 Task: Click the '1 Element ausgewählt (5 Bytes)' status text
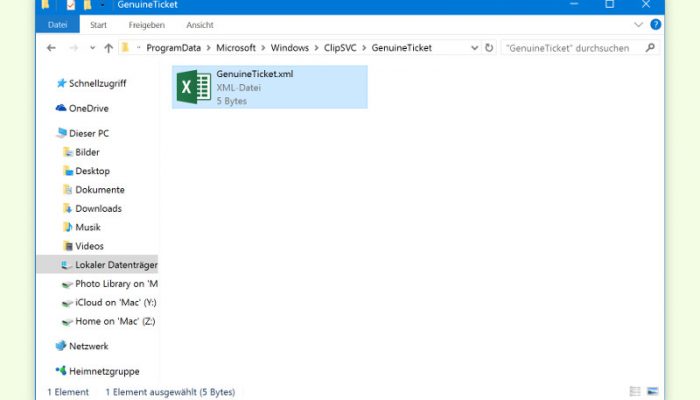coord(170,392)
